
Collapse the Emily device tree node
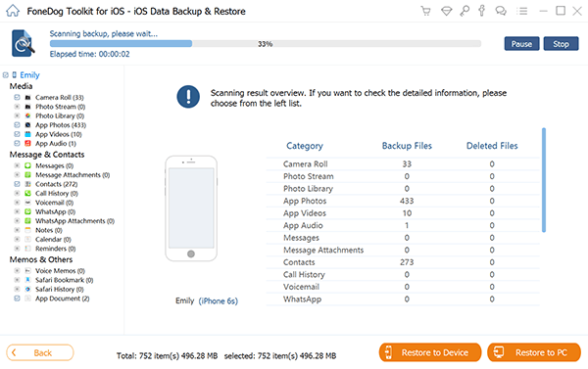pyautogui.click(x=5, y=75)
